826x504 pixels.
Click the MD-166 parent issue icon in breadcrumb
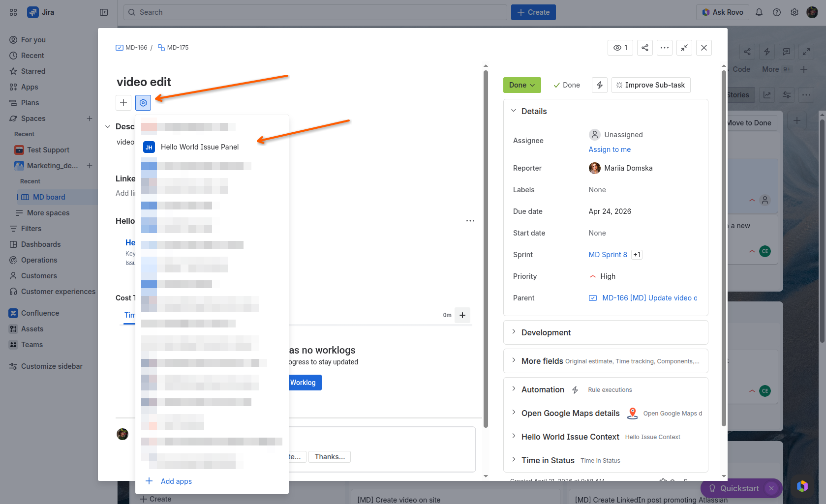coord(119,48)
